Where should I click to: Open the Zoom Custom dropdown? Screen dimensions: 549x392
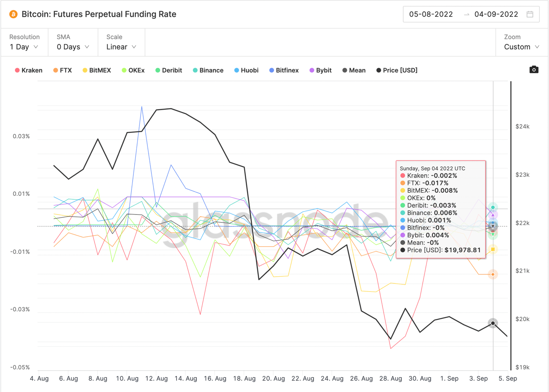click(x=522, y=47)
